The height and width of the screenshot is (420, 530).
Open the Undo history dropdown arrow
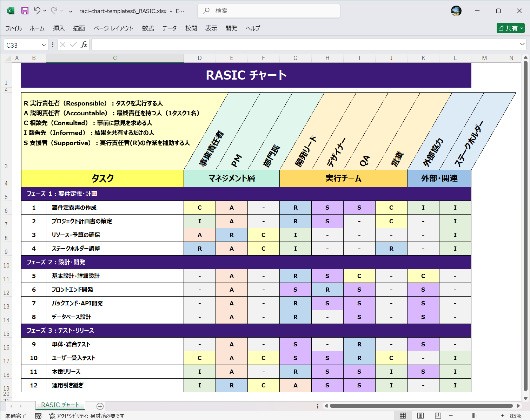coord(45,11)
